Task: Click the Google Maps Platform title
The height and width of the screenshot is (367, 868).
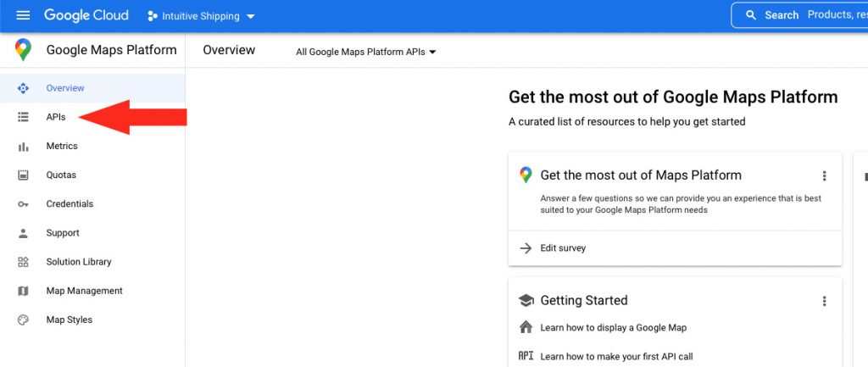Action: click(111, 50)
